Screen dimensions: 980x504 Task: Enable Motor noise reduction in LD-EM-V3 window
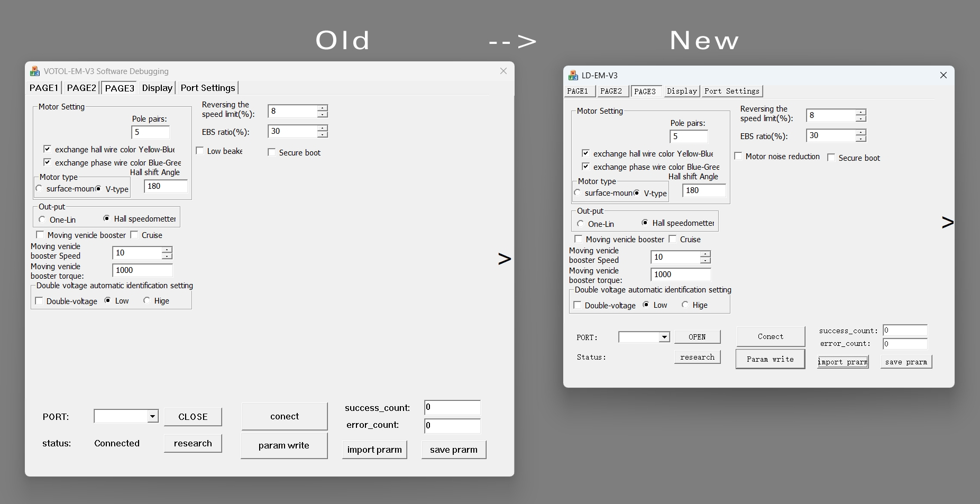click(x=738, y=156)
